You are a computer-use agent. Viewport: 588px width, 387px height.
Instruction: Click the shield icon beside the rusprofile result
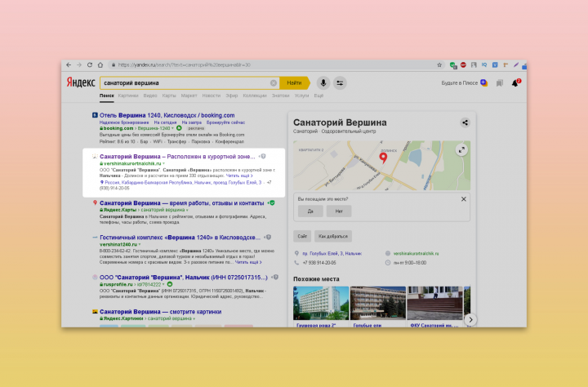275,277
